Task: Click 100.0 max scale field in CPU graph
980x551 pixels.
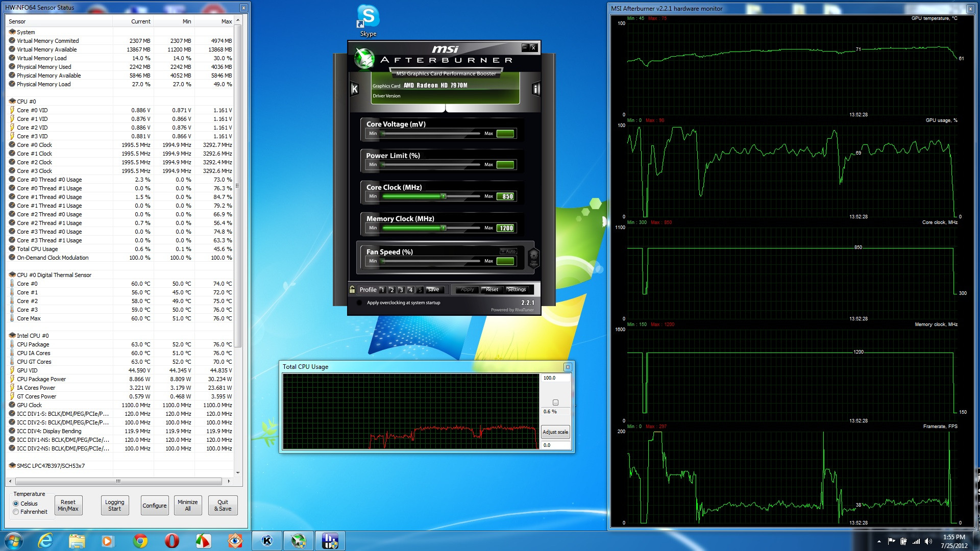Action: [555, 378]
